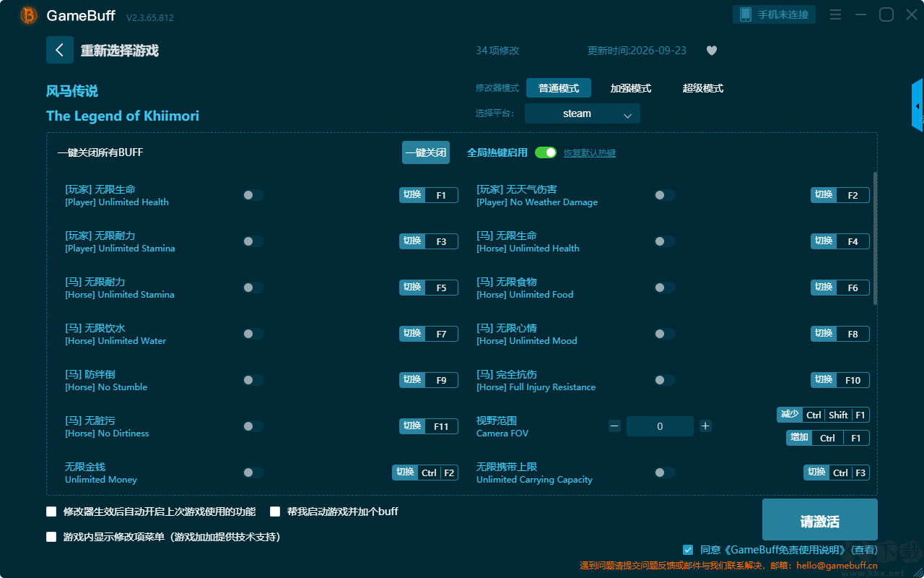Open the steam platform dropdown
The height and width of the screenshot is (578, 924).
[x=583, y=113]
